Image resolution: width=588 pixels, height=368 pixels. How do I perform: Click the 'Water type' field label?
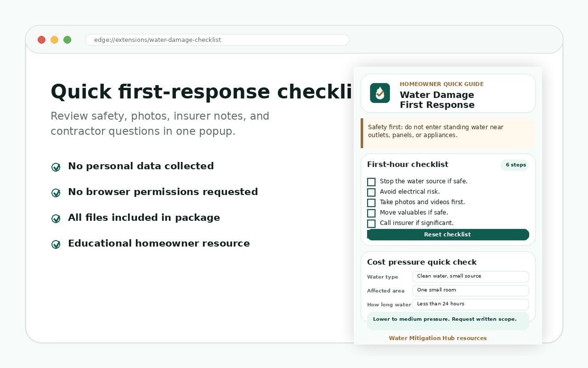click(x=383, y=277)
